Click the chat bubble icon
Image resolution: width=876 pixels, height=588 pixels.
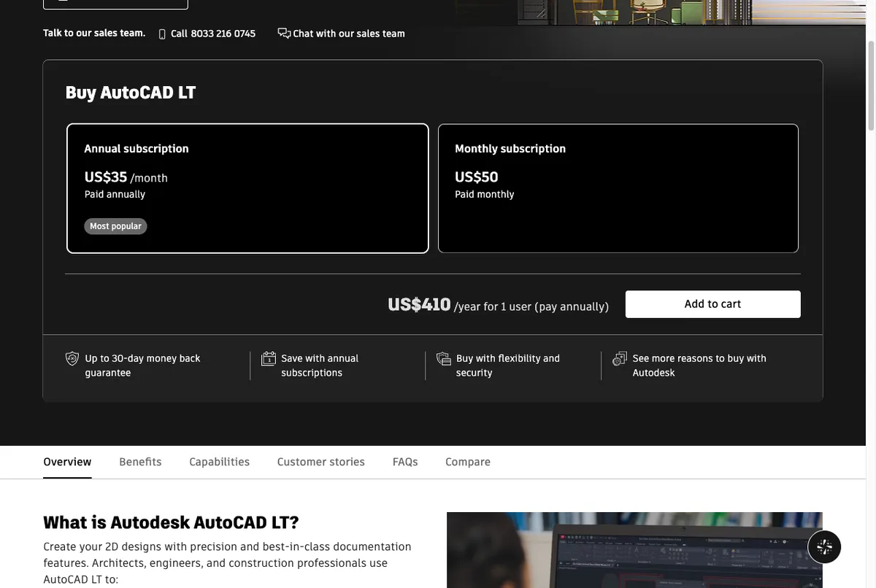tap(284, 34)
